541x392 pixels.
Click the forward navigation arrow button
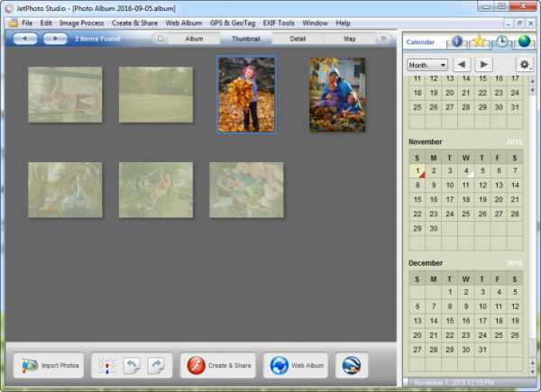tap(55, 39)
